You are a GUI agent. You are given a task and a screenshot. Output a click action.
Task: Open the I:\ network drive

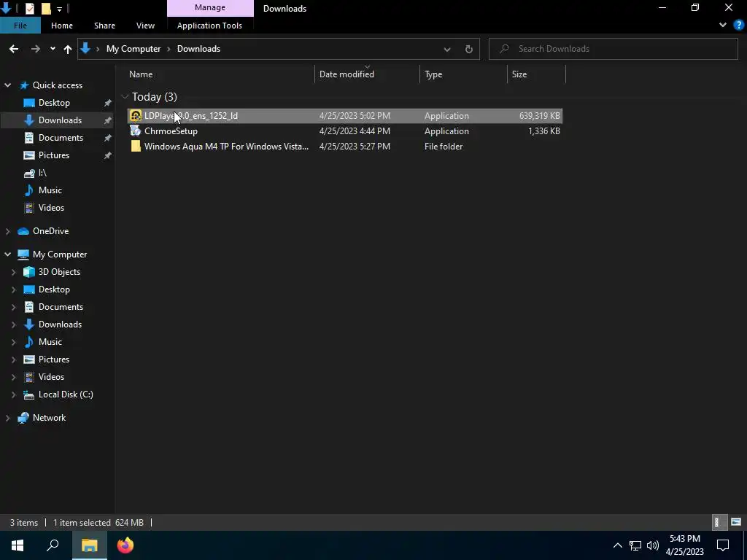coord(42,173)
